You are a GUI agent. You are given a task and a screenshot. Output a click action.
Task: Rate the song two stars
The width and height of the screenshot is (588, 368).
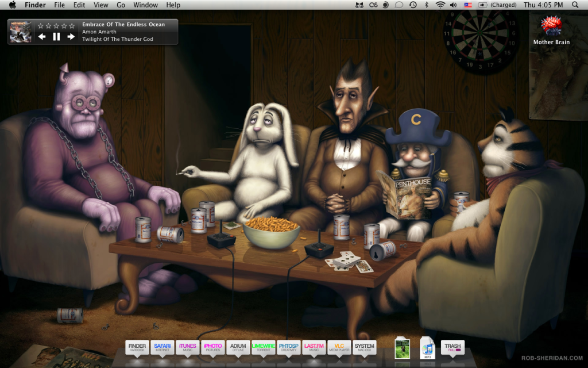48,26
